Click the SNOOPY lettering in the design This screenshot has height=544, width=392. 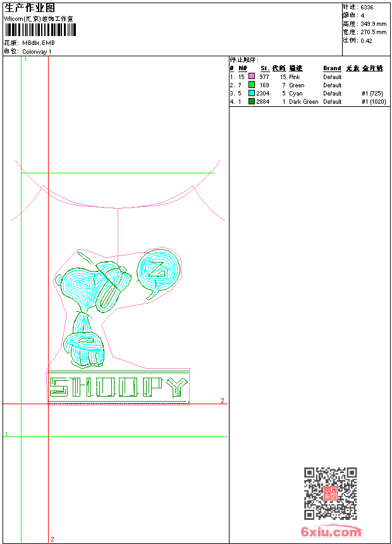[118, 387]
